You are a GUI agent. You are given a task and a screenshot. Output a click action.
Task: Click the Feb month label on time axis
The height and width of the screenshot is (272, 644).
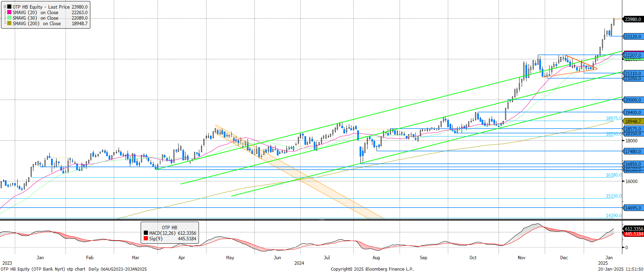click(x=90, y=258)
